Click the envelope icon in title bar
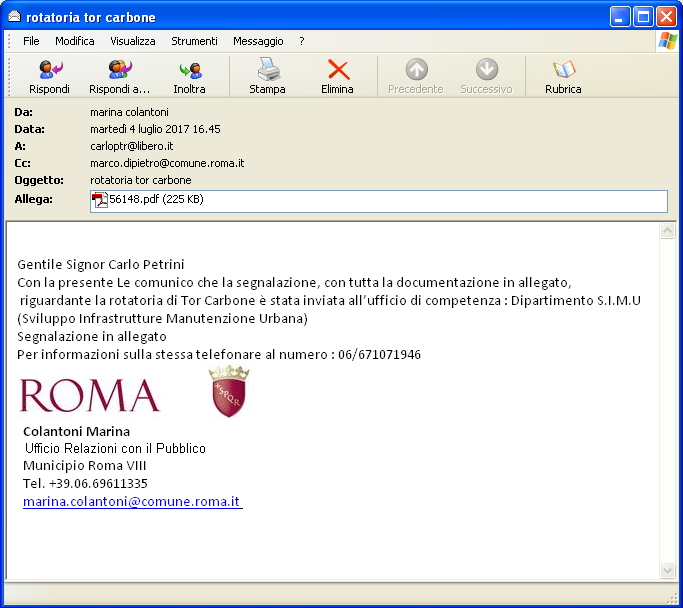The height and width of the screenshot is (608, 683). [x=14, y=17]
